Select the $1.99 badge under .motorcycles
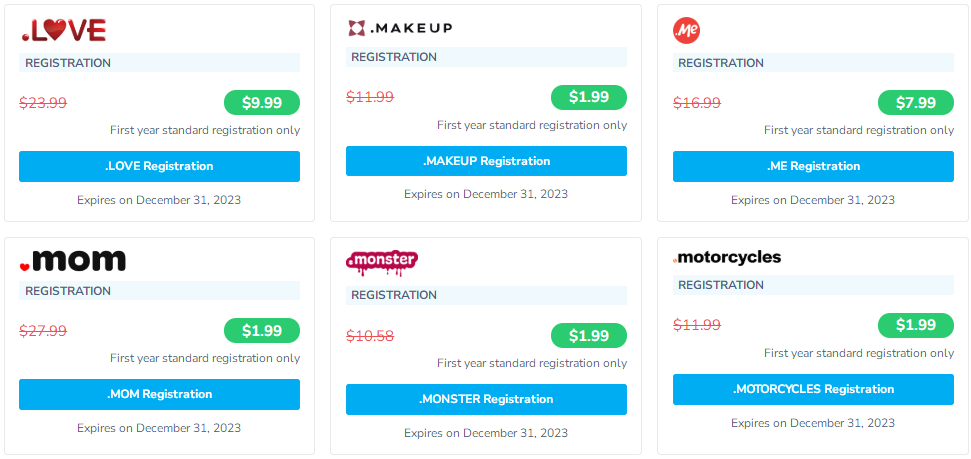This screenshot has width=971, height=459. point(916,325)
